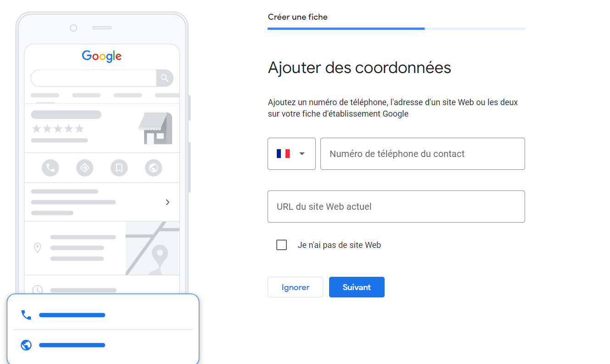Click the bookmark save icon in mockup

pyautogui.click(x=119, y=168)
